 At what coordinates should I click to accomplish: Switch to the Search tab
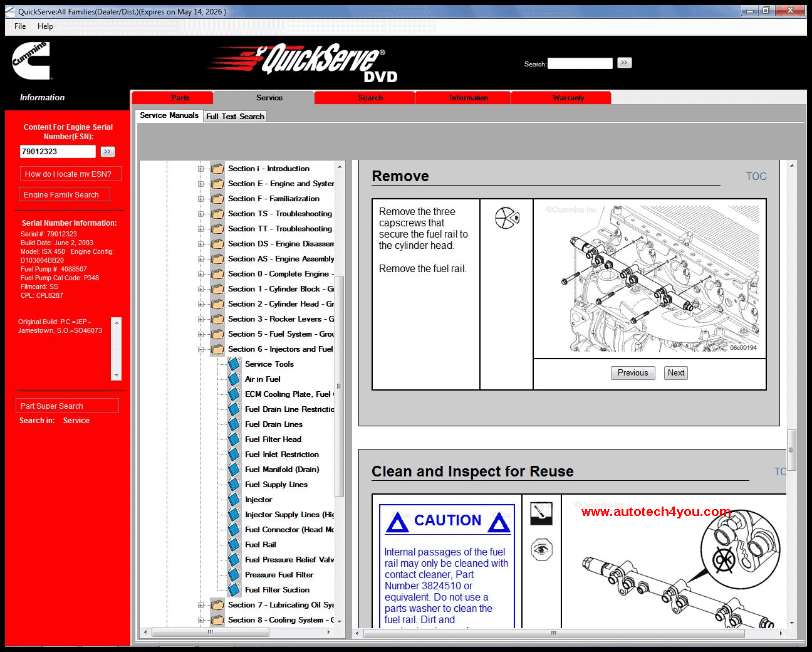click(x=365, y=98)
